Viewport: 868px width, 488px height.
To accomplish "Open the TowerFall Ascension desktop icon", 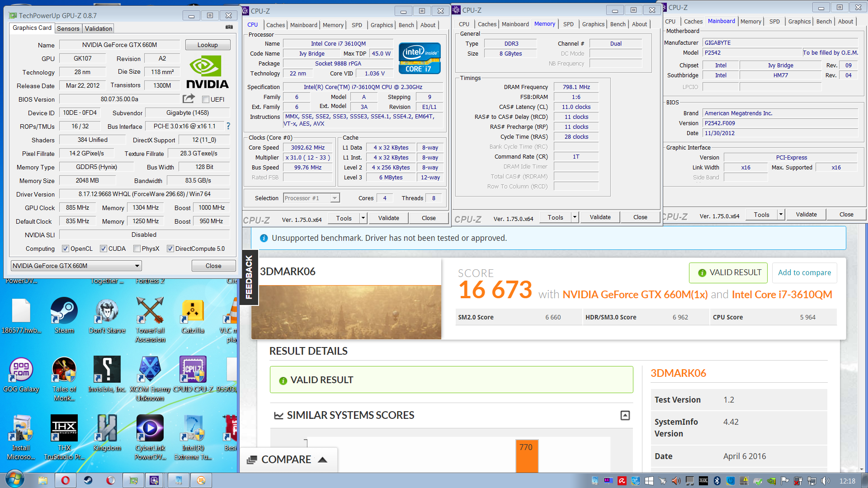I will click(x=150, y=319).
